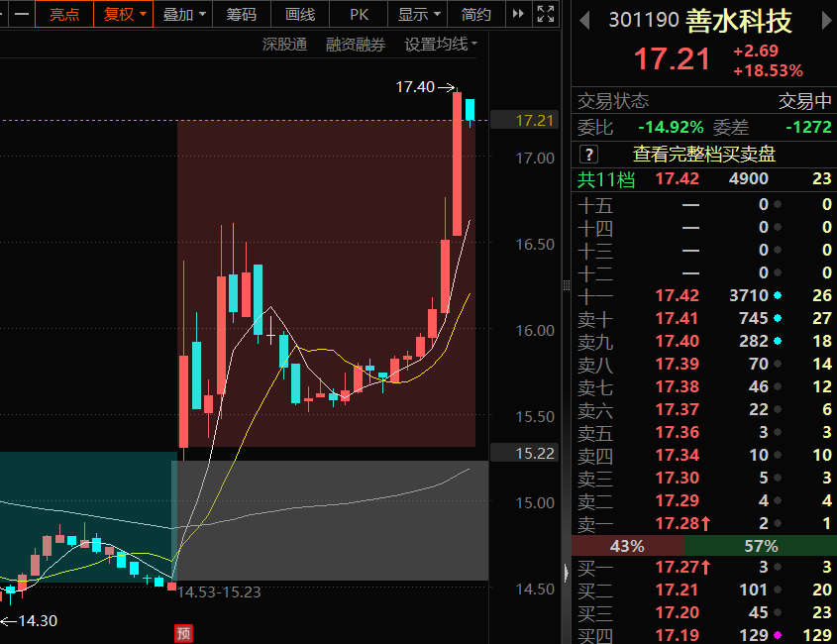Open the 筹码 chip distribution tab
Viewport: 837px width, 644px height.
(x=242, y=14)
